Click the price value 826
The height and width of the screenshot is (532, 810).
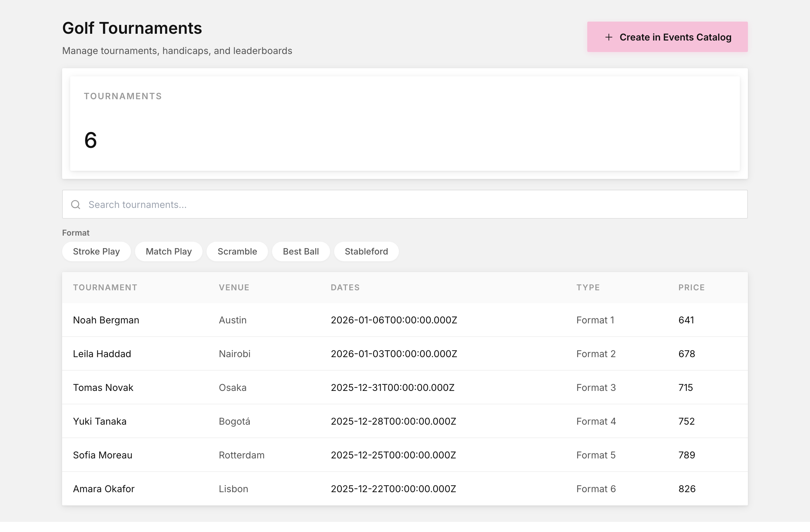click(687, 488)
